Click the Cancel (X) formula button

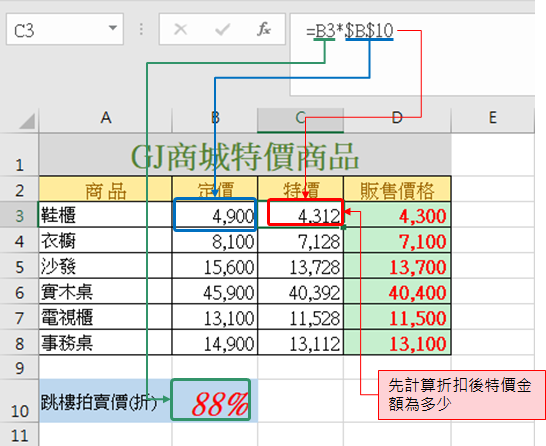pyautogui.click(x=180, y=30)
